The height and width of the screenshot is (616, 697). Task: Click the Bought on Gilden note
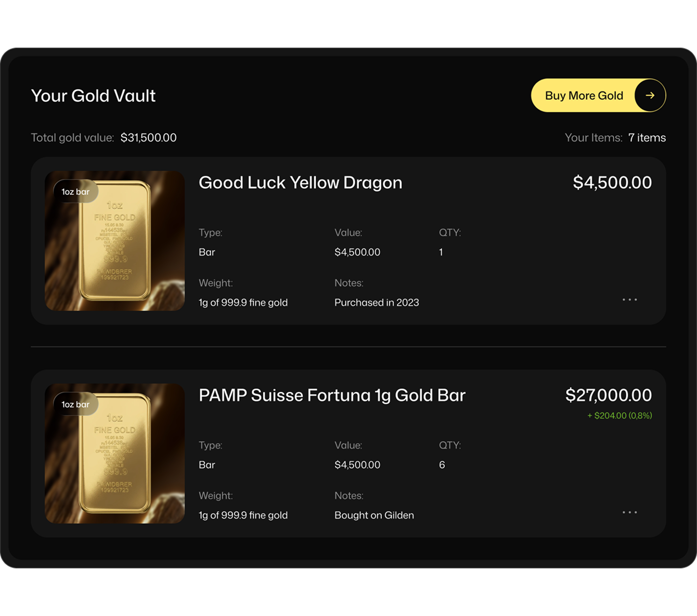(x=374, y=515)
